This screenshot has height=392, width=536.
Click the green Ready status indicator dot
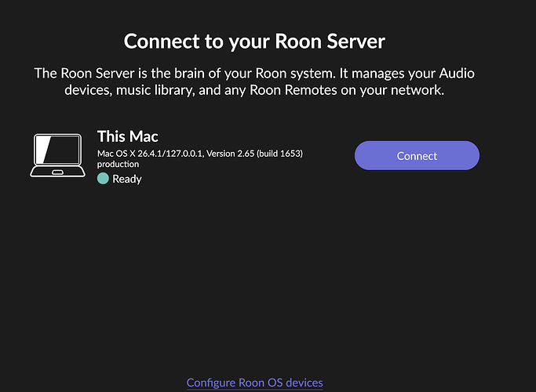[x=103, y=178]
